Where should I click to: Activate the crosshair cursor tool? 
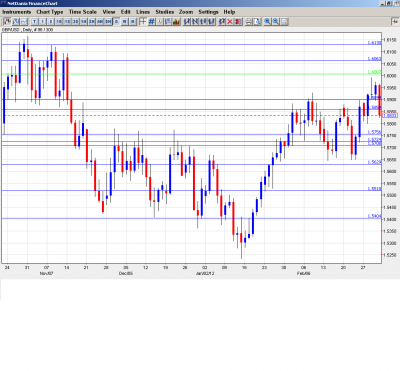coord(143,22)
